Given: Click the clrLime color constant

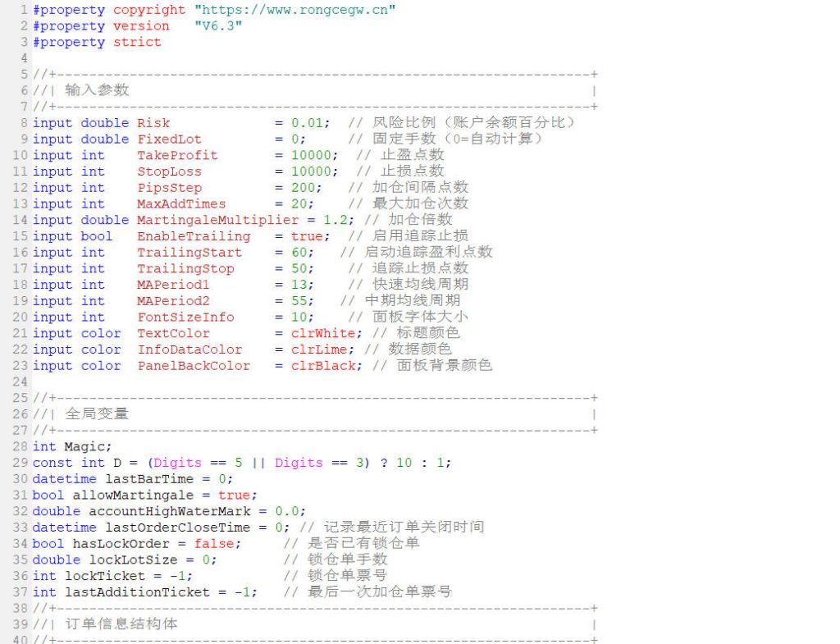Looking at the screenshot, I should (x=319, y=349).
